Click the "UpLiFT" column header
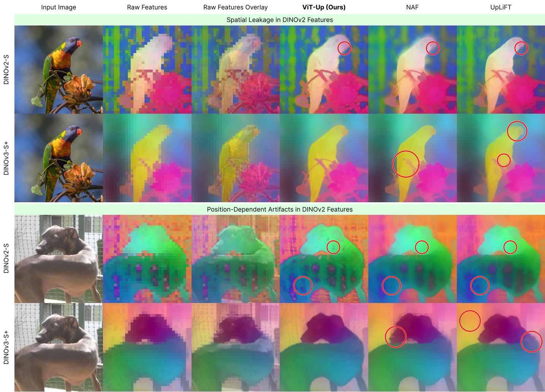Image resolution: width=545 pixels, height=392 pixels. pos(501,7)
